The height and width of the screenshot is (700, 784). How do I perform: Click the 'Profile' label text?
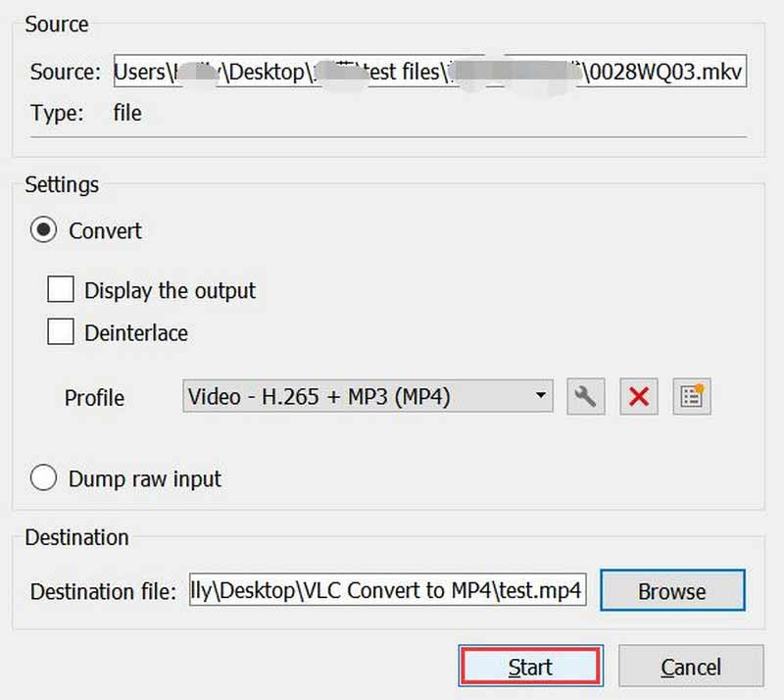[94, 398]
